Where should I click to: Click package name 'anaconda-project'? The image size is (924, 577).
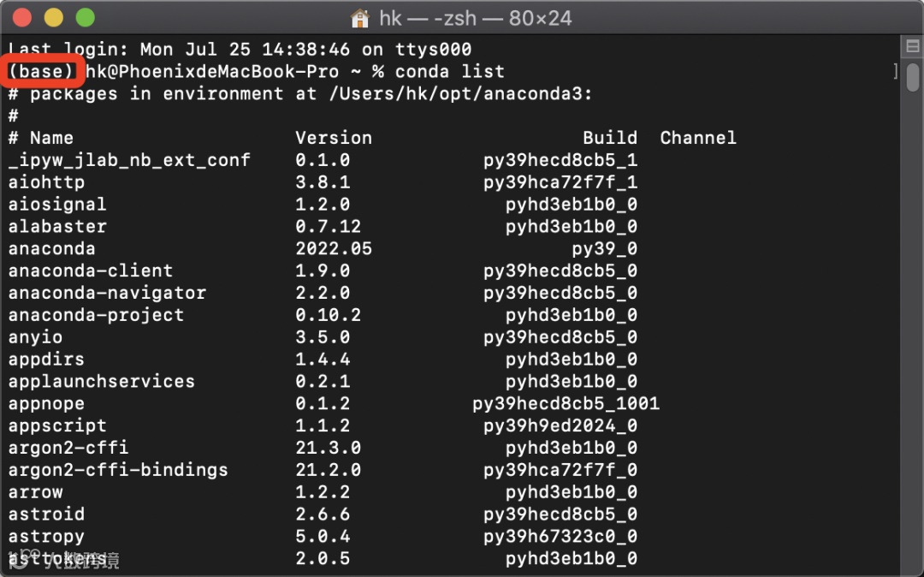click(x=96, y=315)
